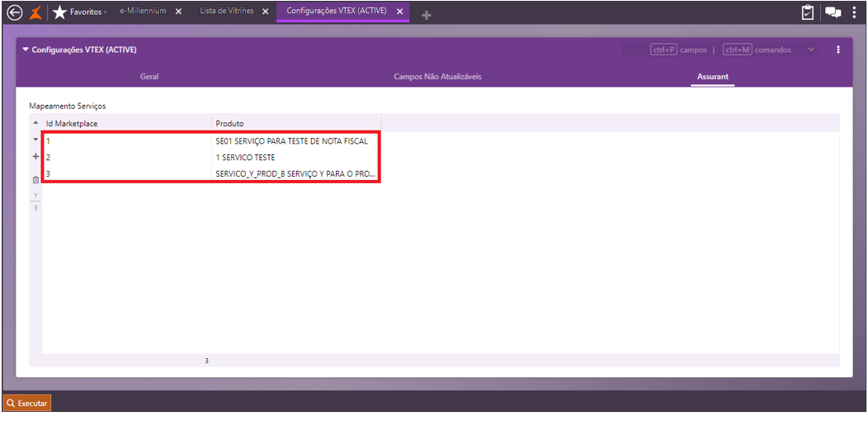The image size is (868, 426).
Task: Open the orange Millennium logo icon
Action: (35, 12)
